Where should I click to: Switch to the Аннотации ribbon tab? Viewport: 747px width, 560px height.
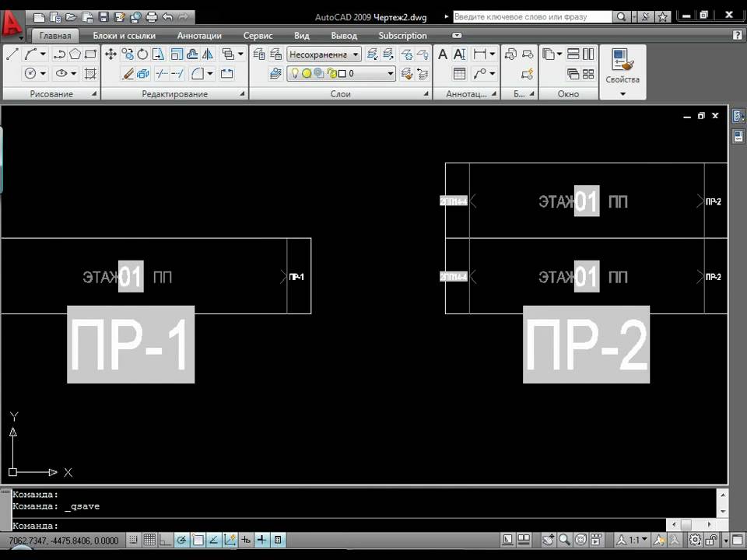[199, 36]
